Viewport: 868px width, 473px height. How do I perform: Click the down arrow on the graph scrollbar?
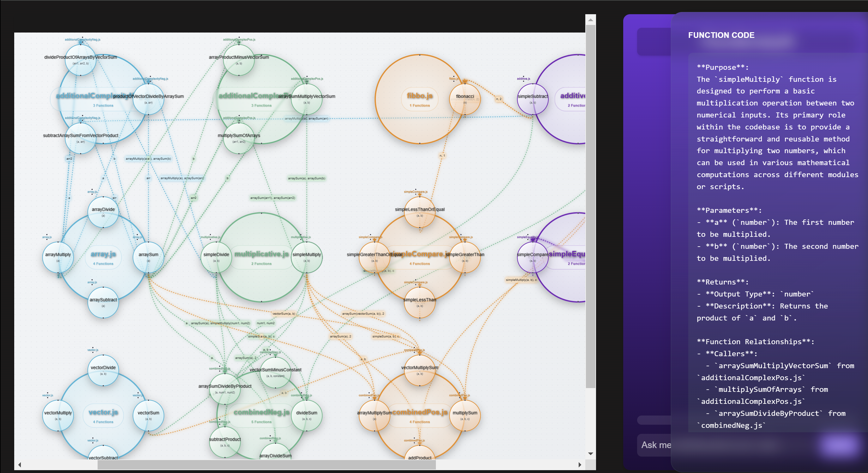[x=590, y=453]
